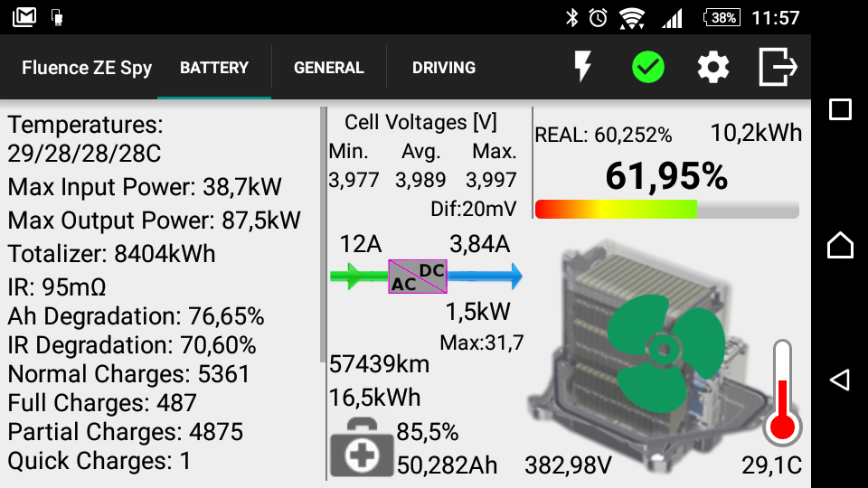Switch to the BATTERY tab
This screenshot has height=488, width=868.
coord(214,68)
